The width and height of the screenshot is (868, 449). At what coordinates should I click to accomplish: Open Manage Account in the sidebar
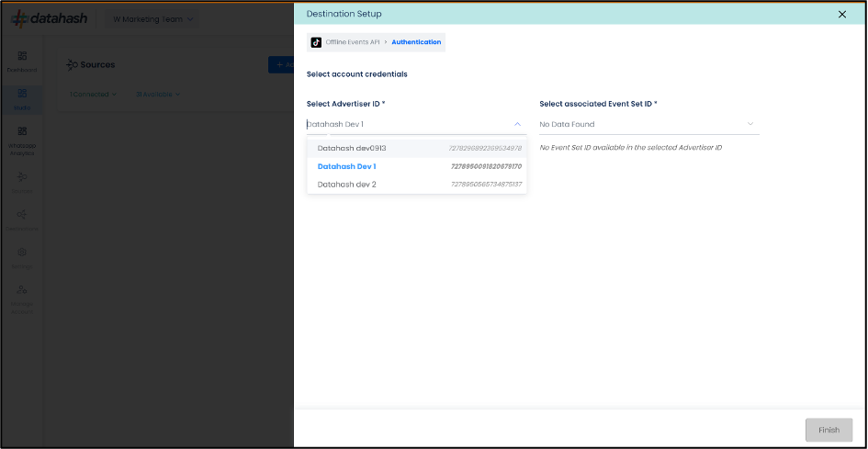coord(22,299)
